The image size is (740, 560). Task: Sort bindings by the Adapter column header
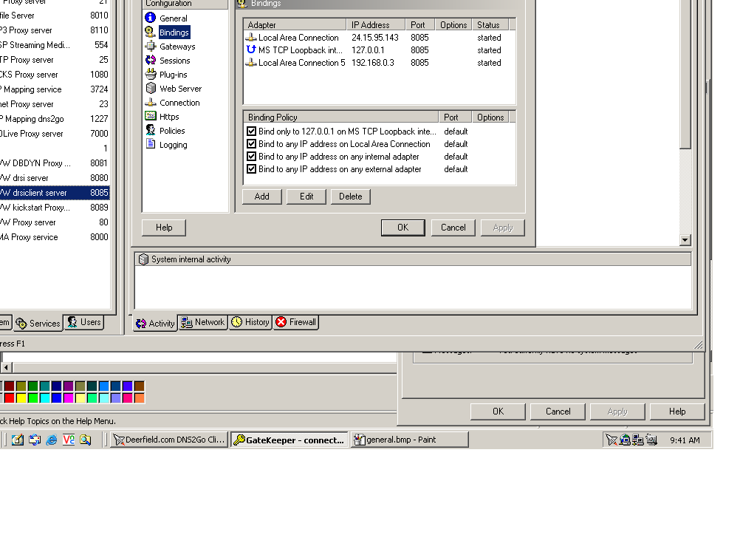coord(295,25)
